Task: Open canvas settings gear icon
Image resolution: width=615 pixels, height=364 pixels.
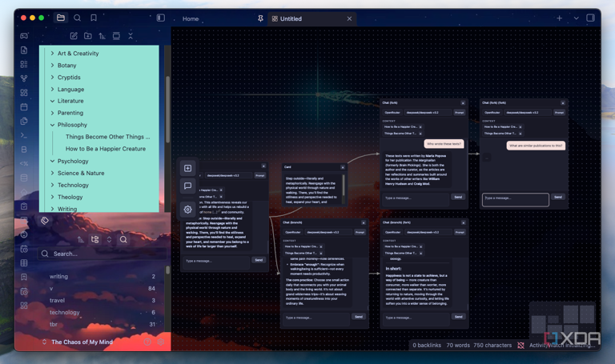Action: coord(188,210)
